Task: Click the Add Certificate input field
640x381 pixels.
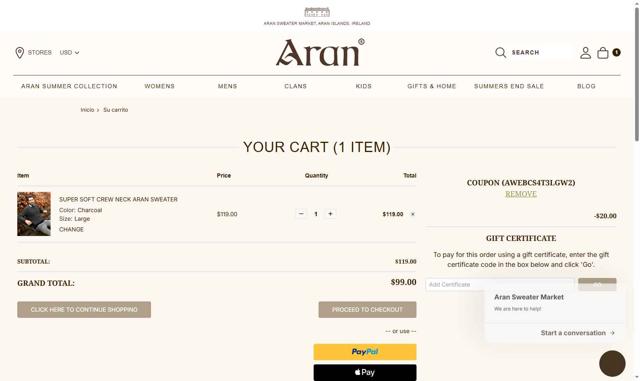Action: pos(500,285)
